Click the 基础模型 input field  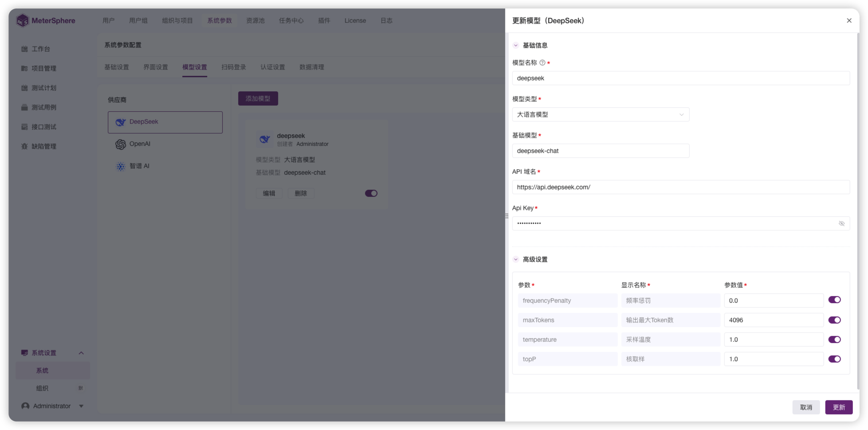pos(601,151)
